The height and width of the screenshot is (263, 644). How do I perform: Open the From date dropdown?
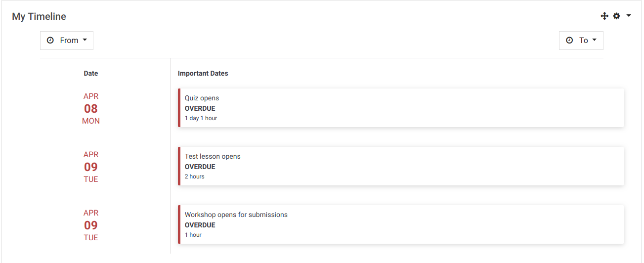67,41
